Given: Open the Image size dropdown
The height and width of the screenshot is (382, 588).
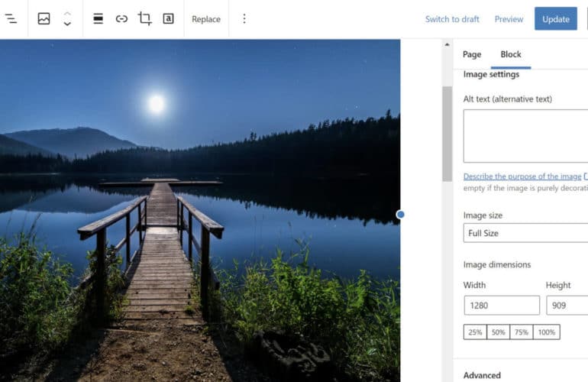Looking at the screenshot, I should click(x=525, y=233).
